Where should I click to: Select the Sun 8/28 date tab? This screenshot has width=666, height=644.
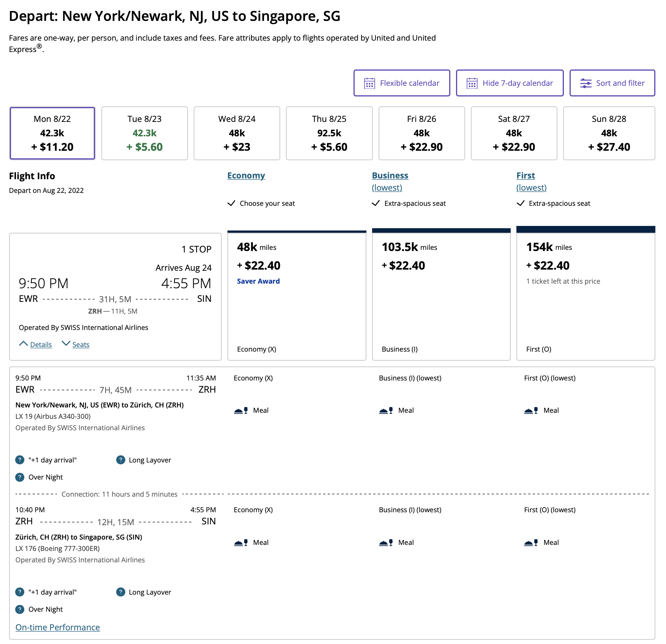click(x=609, y=133)
